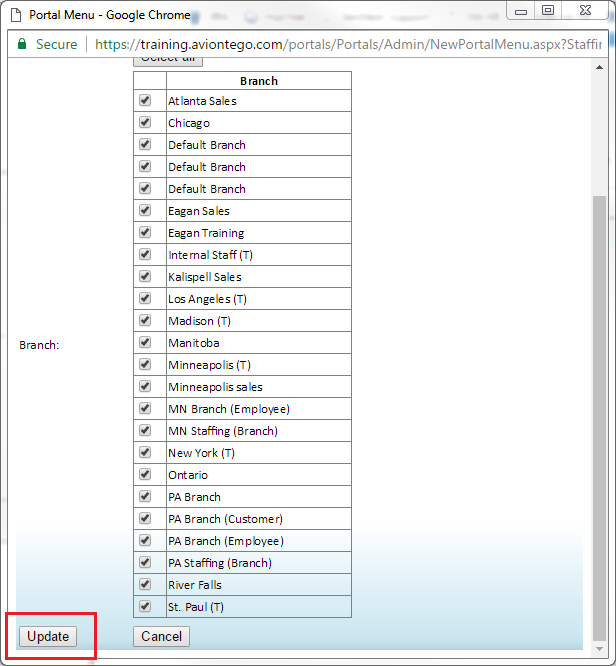Uncheck PA Branch (Employee) checkbox
616x666 pixels.
click(x=145, y=540)
